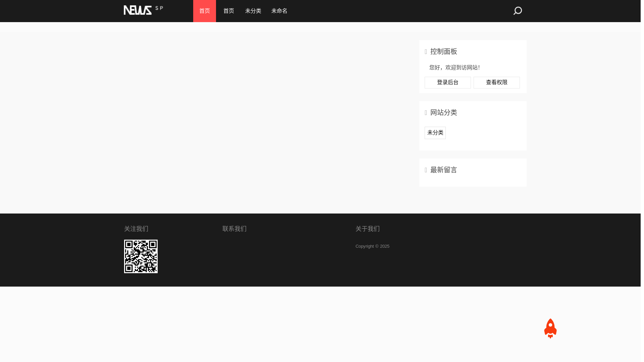644x362 pixels.
Task: Click the 关注我们 footer heading
Action: pyautogui.click(x=136, y=229)
